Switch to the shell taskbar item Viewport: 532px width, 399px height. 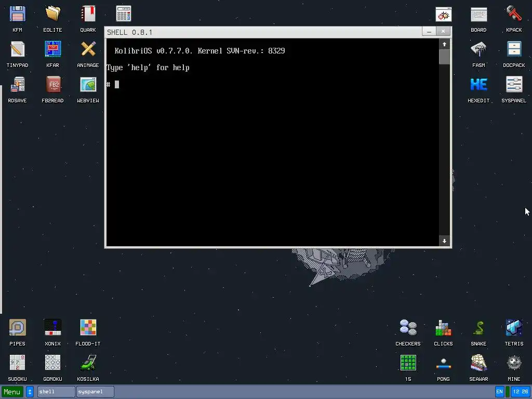[x=56, y=392]
